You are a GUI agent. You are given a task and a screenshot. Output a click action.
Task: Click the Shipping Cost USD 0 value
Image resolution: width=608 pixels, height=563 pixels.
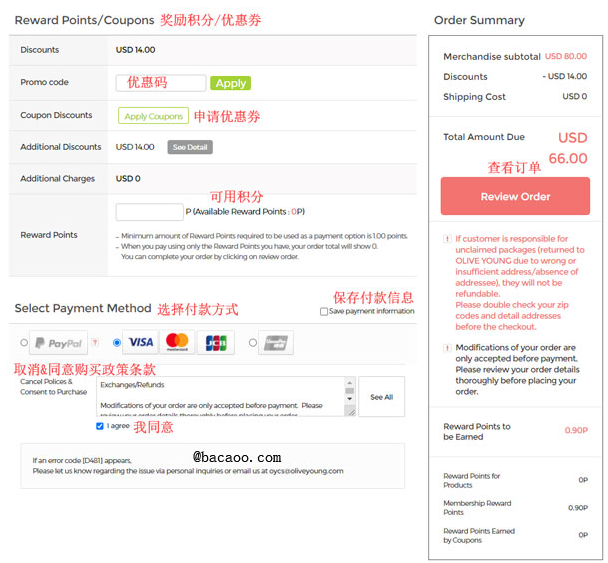point(575,97)
